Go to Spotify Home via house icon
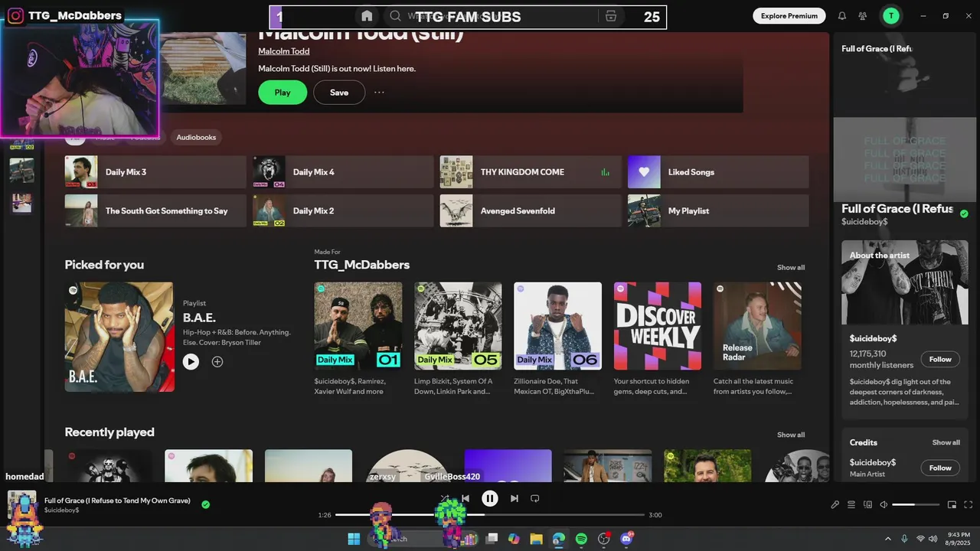 [367, 16]
